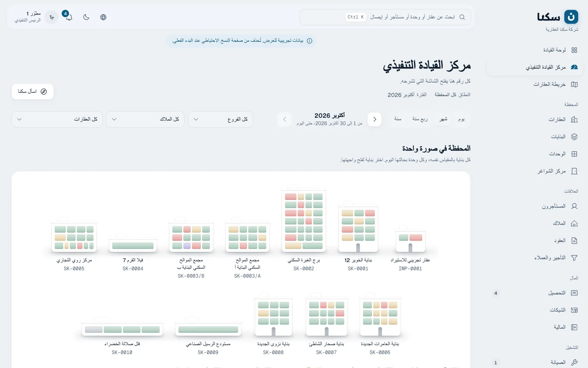Expand كل الملاك dropdown
The width and height of the screenshot is (588, 368).
(145, 119)
